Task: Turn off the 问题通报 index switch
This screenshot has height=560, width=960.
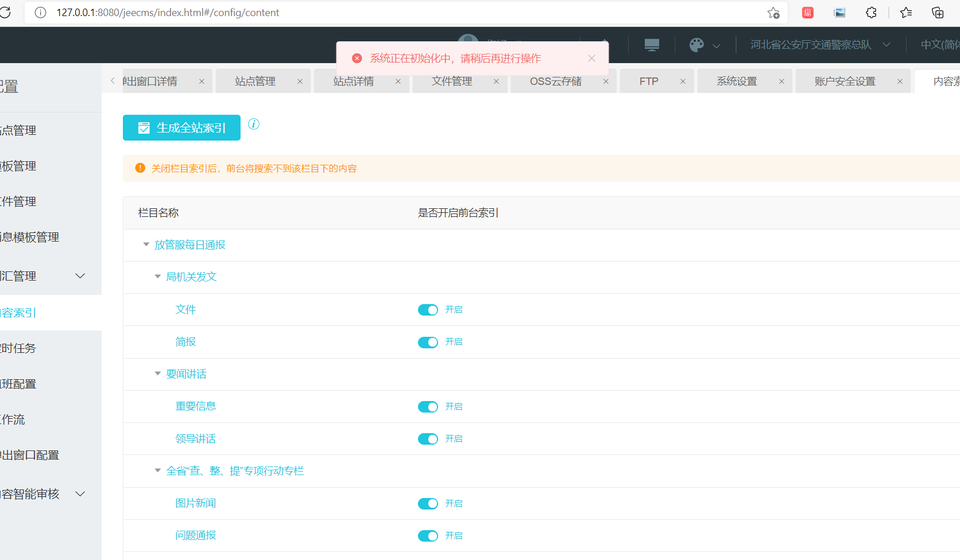Action: [428, 536]
